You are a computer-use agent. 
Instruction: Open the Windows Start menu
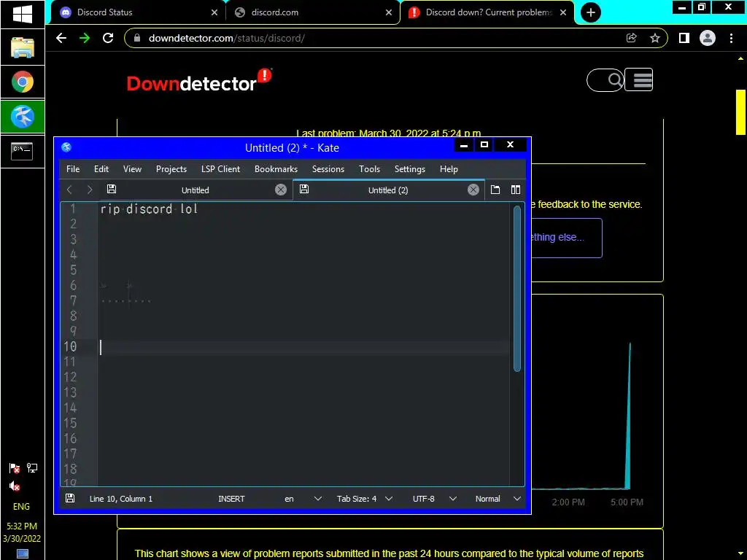pyautogui.click(x=23, y=14)
